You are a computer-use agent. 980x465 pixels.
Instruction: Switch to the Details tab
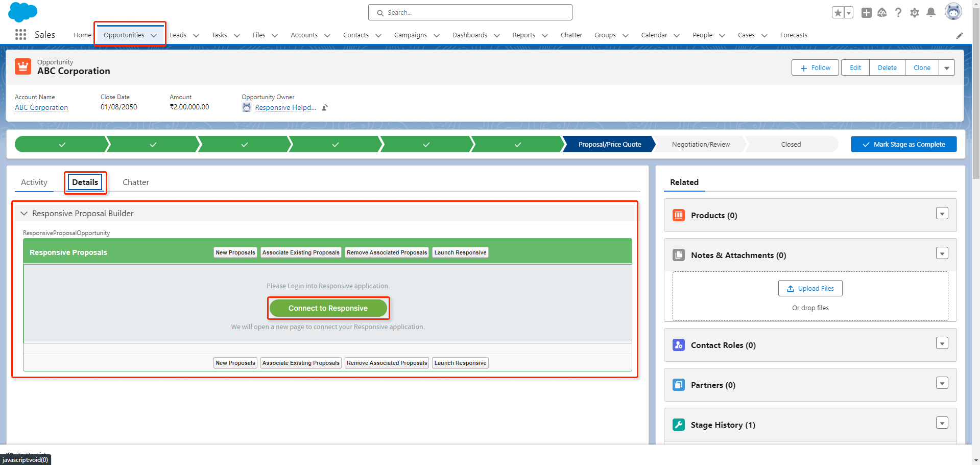[x=85, y=182]
